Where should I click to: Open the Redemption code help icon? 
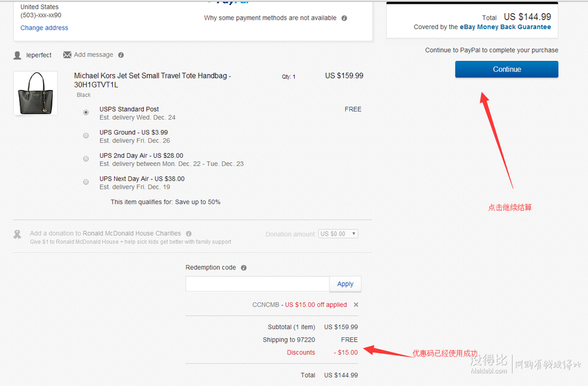243,268
